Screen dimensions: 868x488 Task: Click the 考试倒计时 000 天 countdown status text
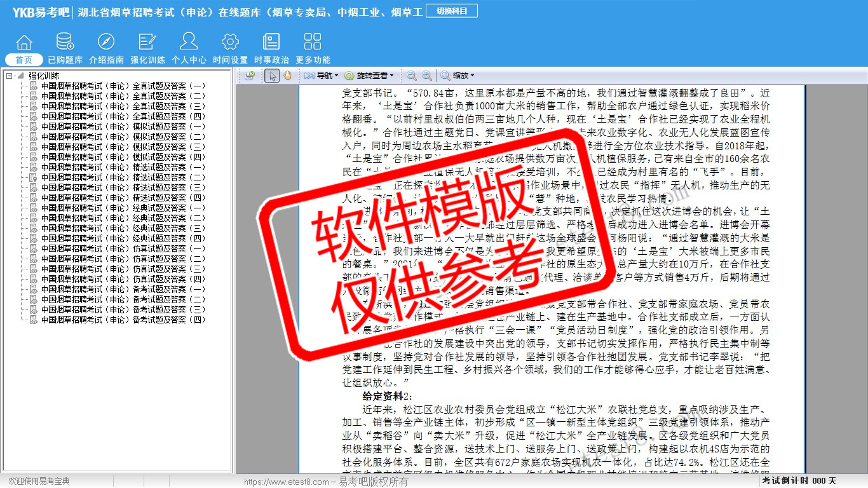(x=799, y=481)
